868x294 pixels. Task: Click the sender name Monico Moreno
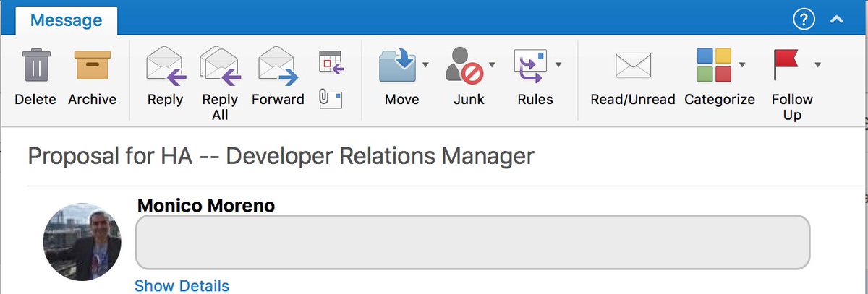(205, 206)
